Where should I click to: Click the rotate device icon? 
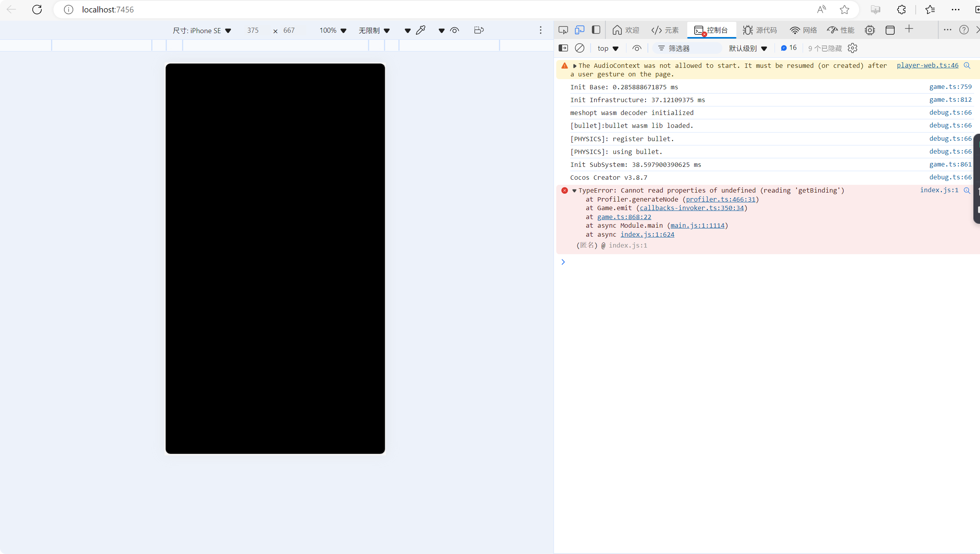479,30
